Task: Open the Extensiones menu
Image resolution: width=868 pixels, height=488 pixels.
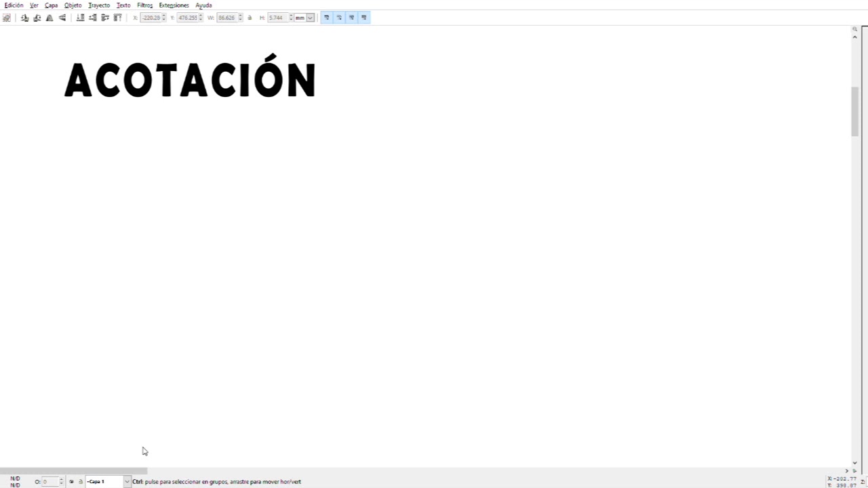Action: 174,5
